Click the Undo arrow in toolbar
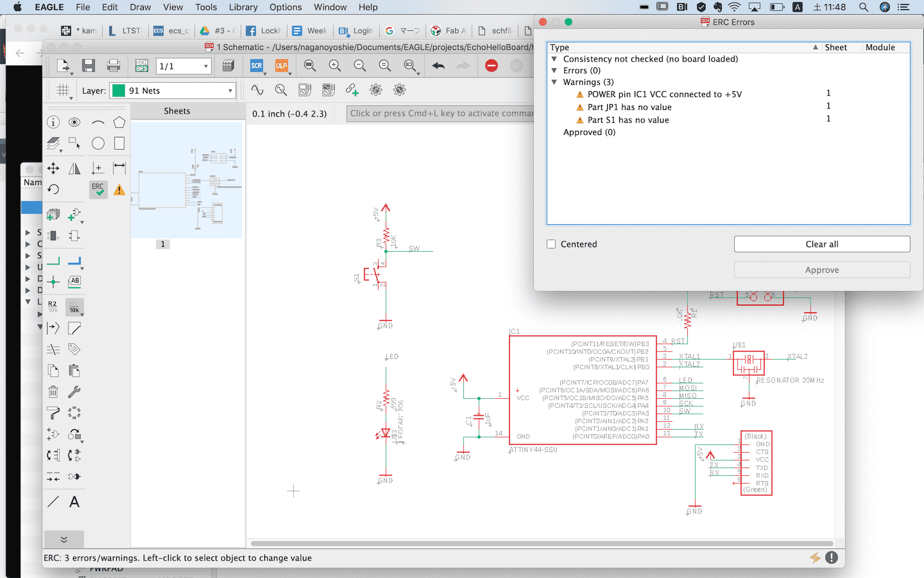The image size is (924, 578). (x=439, y=66)
